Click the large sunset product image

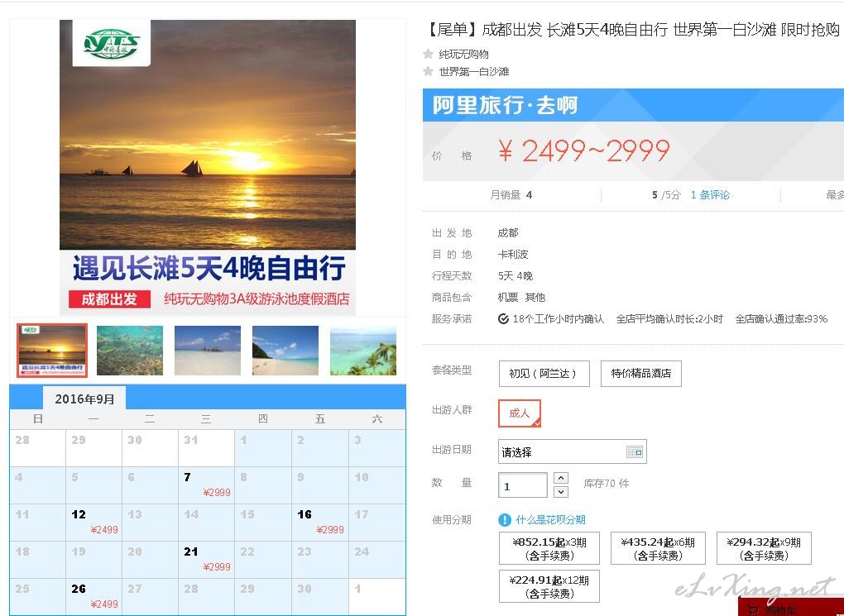208,167
